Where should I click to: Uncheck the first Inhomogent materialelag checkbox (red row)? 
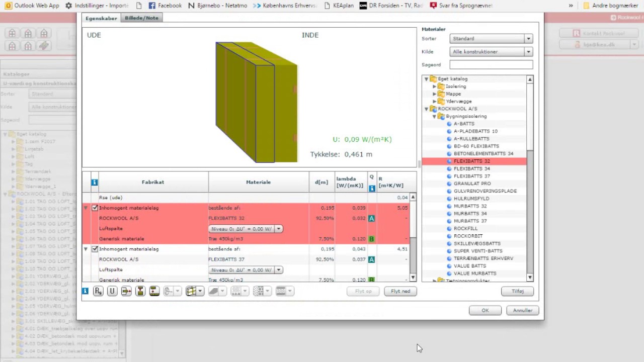click(95, 208)
